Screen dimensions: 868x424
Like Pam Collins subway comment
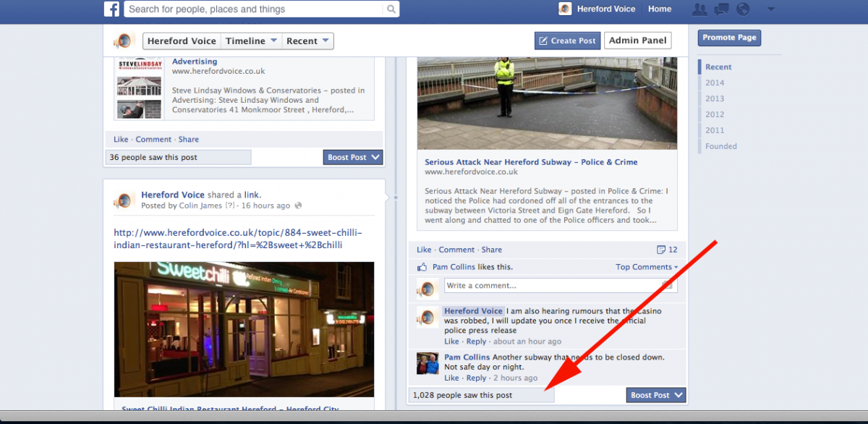pos(451,378)
